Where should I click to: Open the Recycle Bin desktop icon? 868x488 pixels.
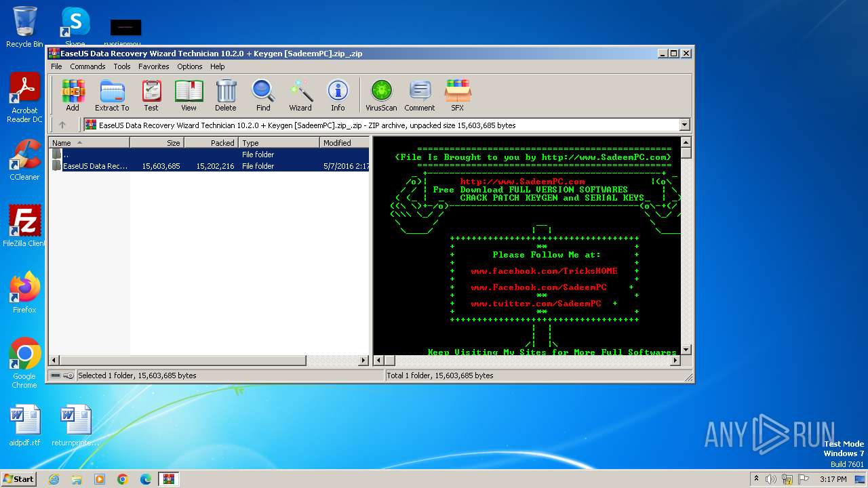(x=24, y=27)
